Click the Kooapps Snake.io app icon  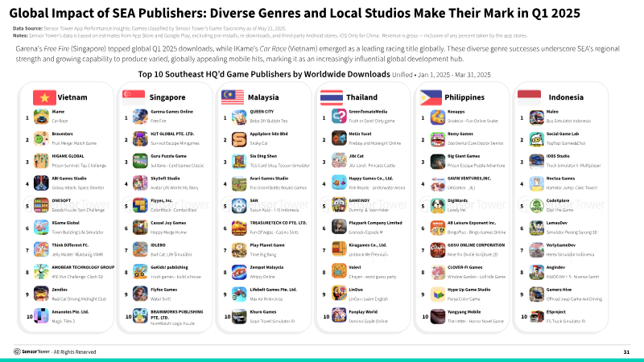pos(437,117)
